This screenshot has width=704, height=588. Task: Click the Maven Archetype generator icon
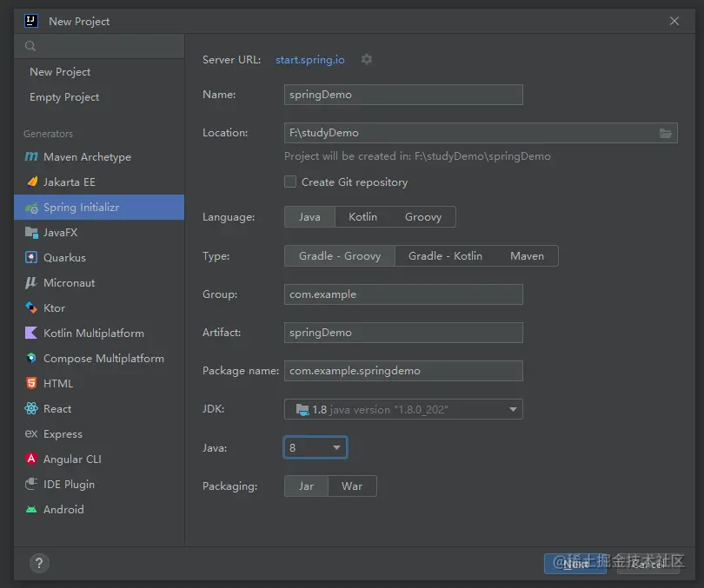31,156
